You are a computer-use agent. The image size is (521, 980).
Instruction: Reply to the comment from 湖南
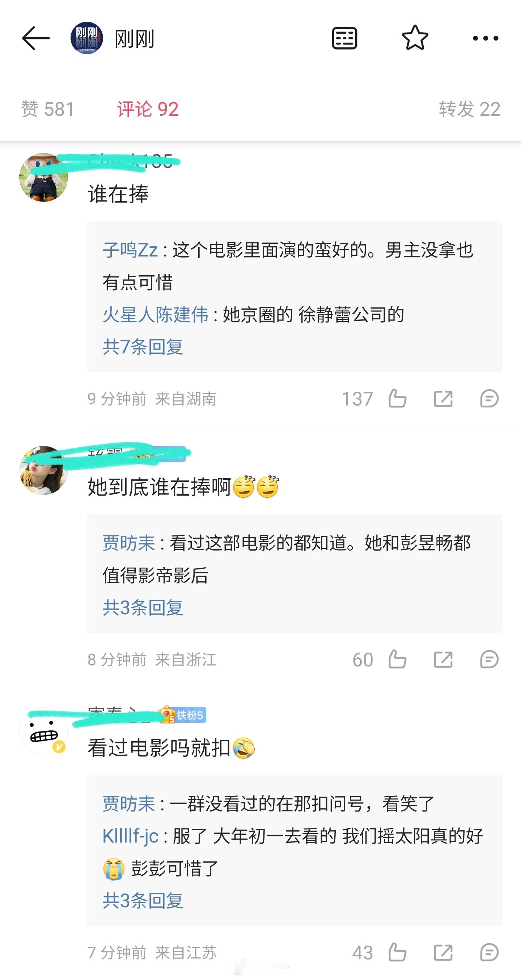(x=489, y=399)
